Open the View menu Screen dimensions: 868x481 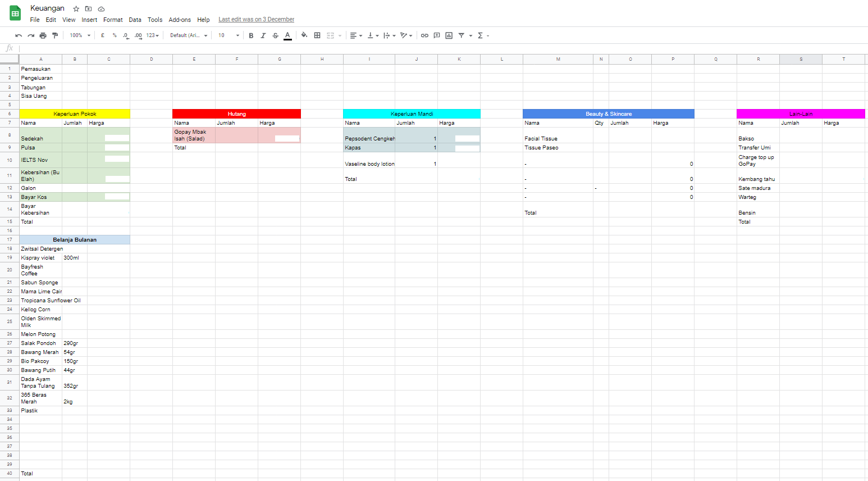69,20
